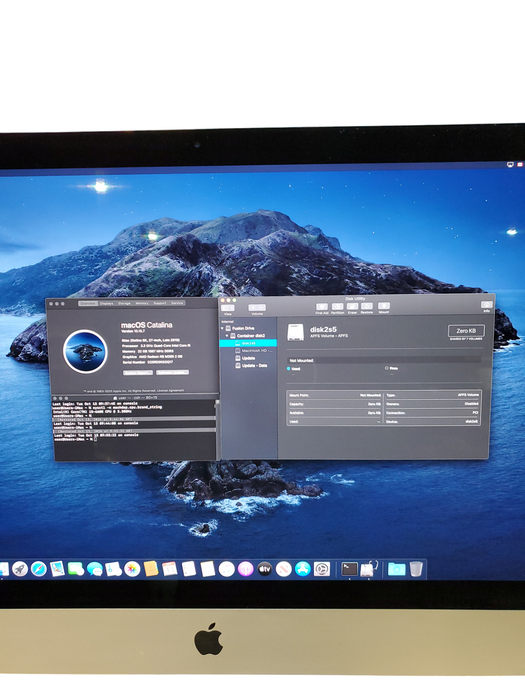Click the "APFS Volume" type value
The width and height of the screenshot is (525, 700).
pyautogui.click(x=468, y=395)
